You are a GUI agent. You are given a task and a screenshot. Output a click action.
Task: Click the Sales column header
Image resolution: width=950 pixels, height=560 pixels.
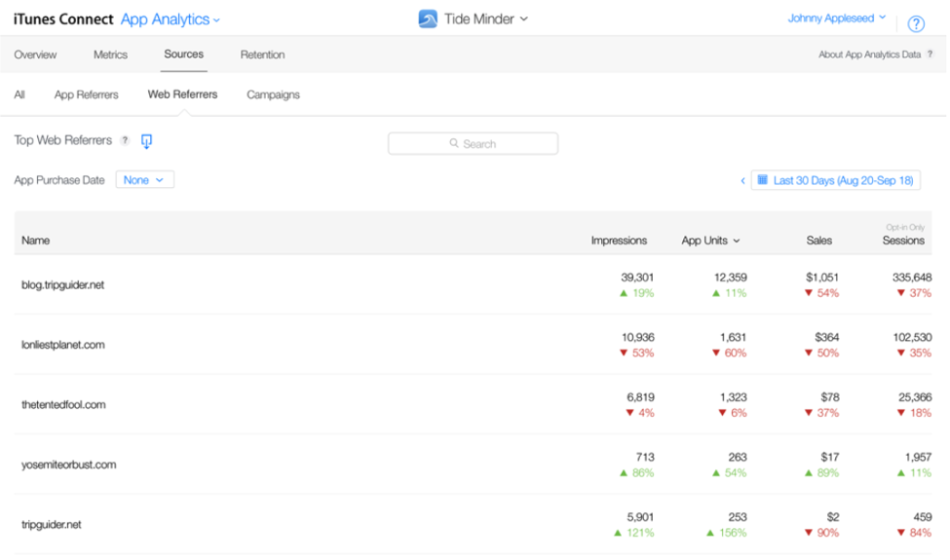818,241
